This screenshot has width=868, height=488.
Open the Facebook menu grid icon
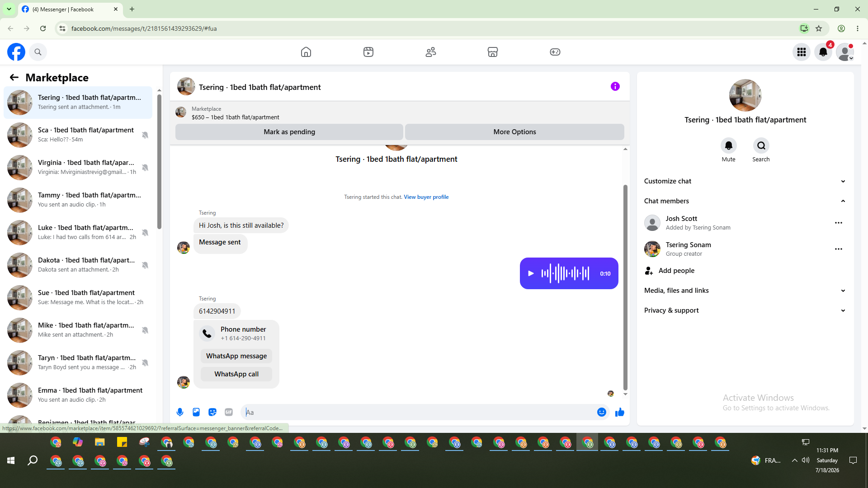[x=802, y=52]
